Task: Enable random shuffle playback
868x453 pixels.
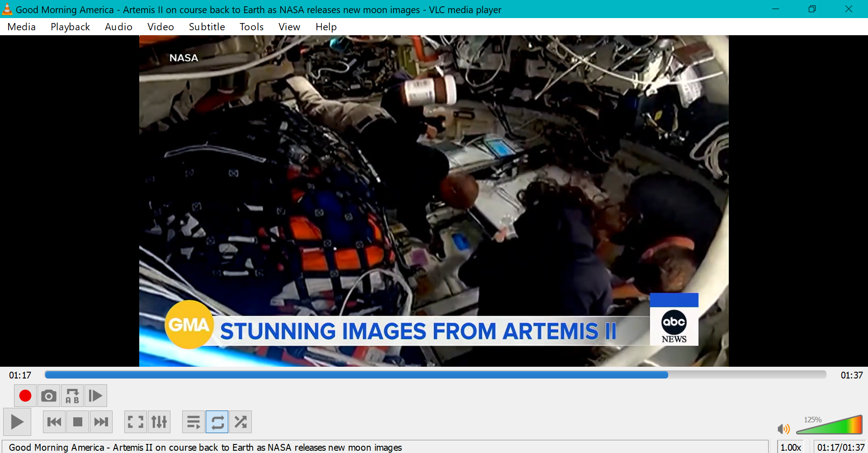Action: 241,422
